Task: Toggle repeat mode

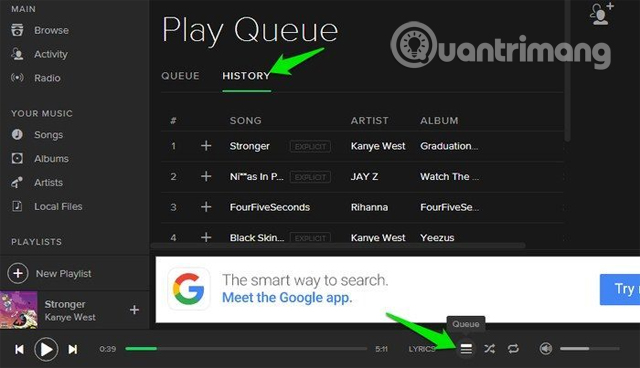Action: pyautogui.click(x=513, y=348)
